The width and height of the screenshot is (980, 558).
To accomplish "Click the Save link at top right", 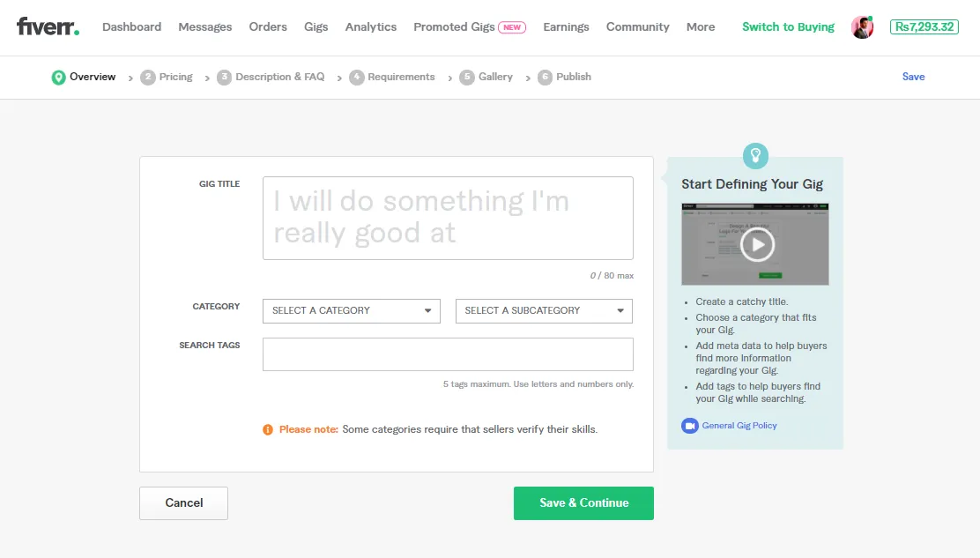I will click(x=913, y=77).
